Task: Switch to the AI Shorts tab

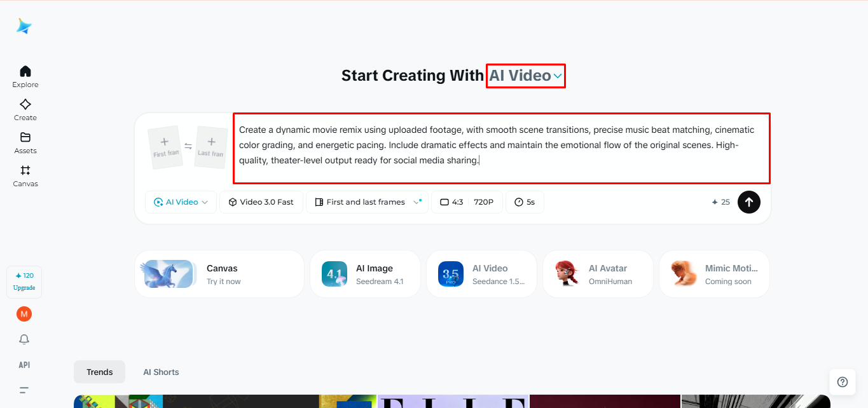Action: pyautogui.click(x=161, y=372)
